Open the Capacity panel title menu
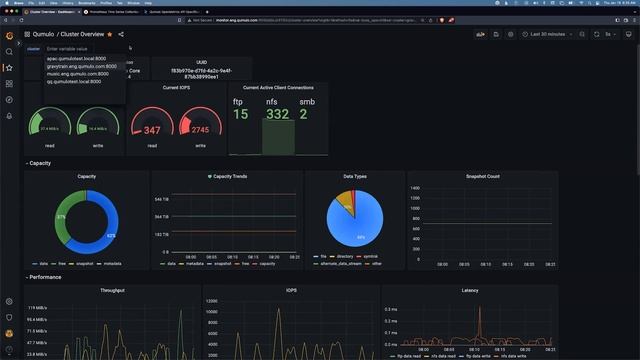 click(87, 176)
